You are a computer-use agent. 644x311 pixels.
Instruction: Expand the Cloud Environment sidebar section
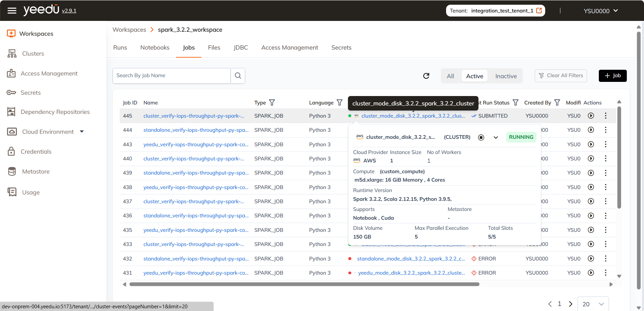pos(82,131)
